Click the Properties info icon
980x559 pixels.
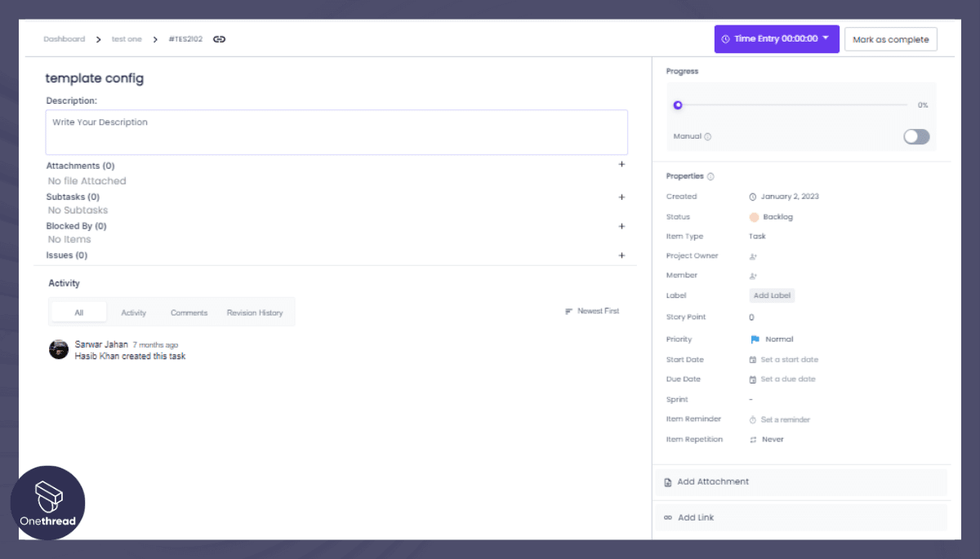[x=710, y=176]
